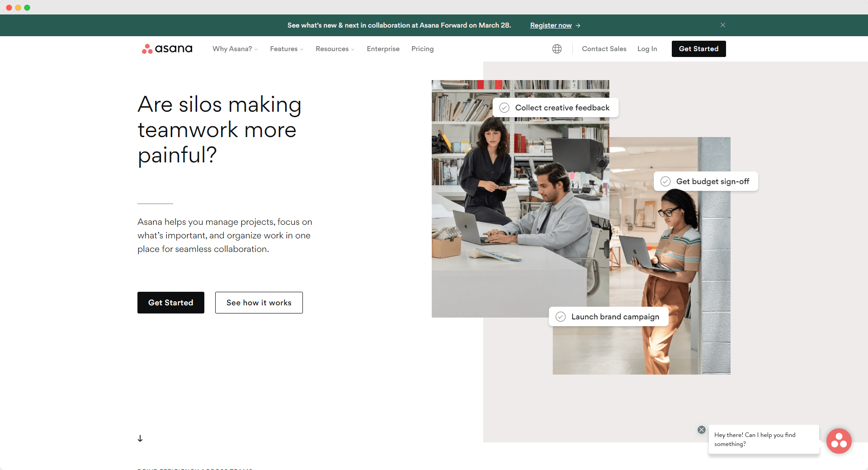Screen dimensions: 868x470
Task: Open the Asana chat assistant bubble
Action: [x=839, y=441]
